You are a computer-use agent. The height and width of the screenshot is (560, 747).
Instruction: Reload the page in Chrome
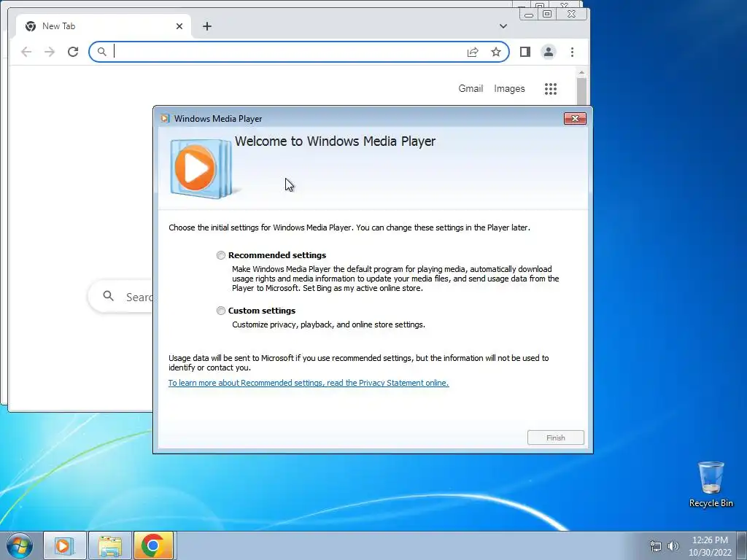73,52
